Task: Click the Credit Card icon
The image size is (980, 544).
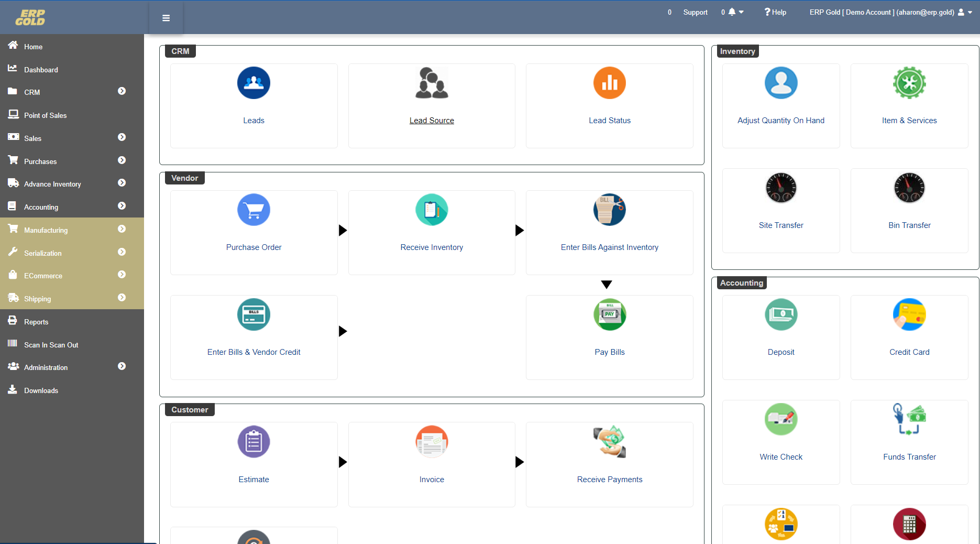Action: 909,314
